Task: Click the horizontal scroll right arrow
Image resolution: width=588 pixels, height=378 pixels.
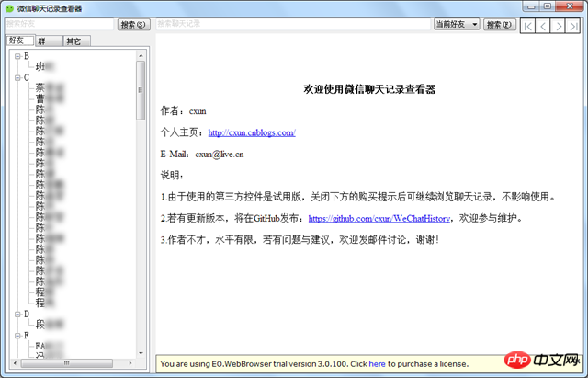Action: pos(130,363)
